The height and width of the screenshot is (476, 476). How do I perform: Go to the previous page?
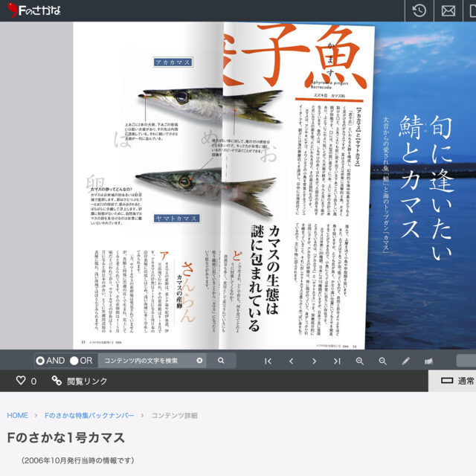[x=291, y=361]
